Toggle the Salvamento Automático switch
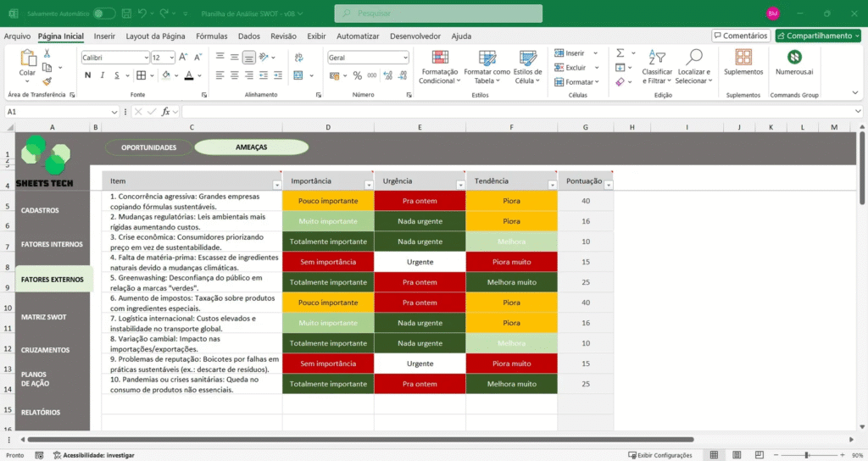 tap(104, 14)
